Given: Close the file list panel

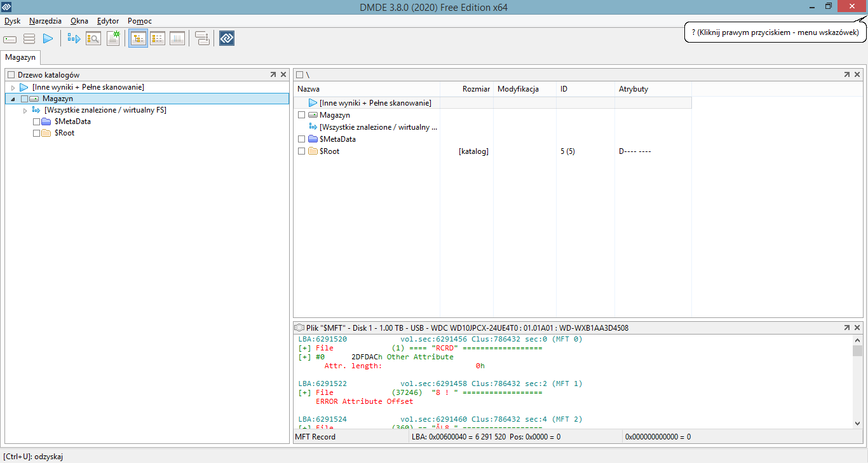Looking at the screenshot, I should click(x=858, y=74).
